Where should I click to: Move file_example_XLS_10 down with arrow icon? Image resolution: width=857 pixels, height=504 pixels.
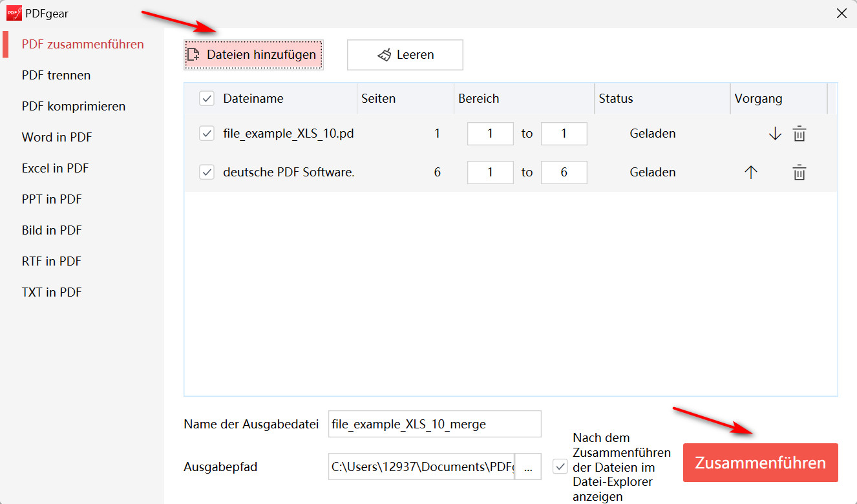775,134
